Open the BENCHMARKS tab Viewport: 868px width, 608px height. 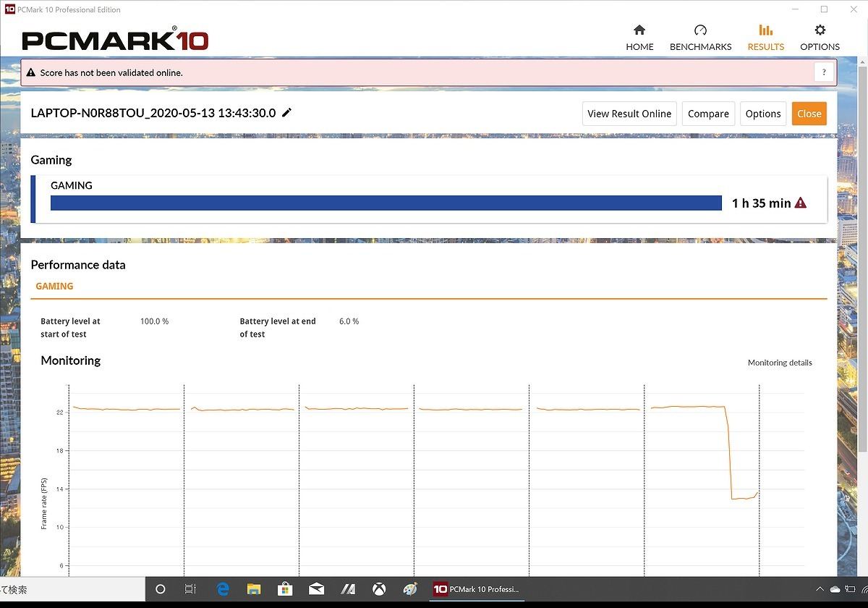coord(700,38)
